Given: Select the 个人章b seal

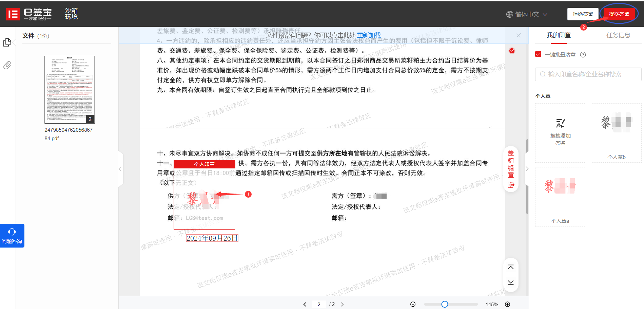Looking at the screenshot, I should [x=617, y=133].
